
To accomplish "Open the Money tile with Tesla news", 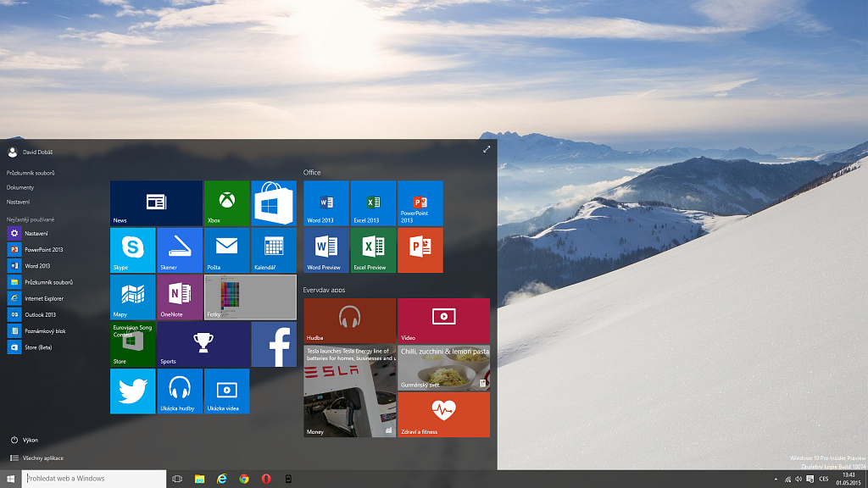I will [349, 391].
